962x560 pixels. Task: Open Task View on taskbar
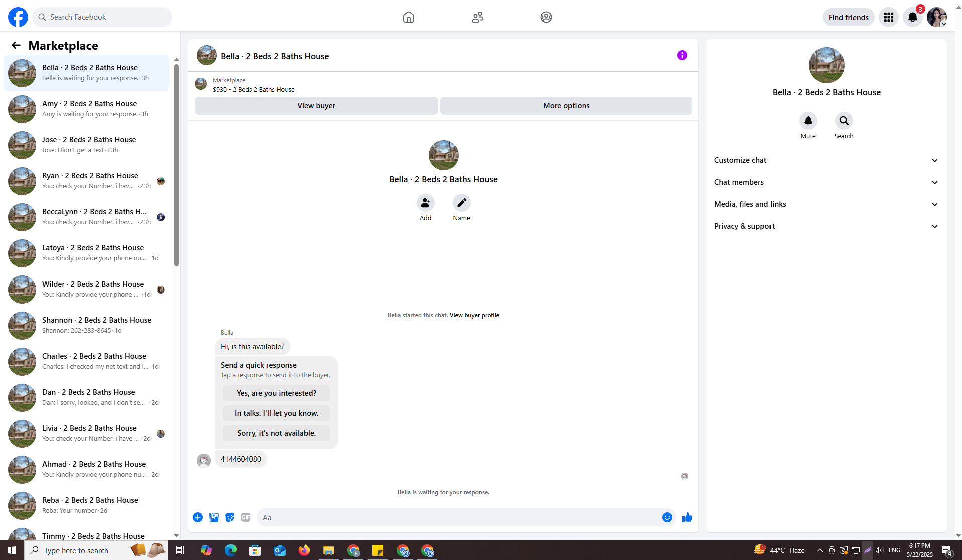click(x=180, y=550)
